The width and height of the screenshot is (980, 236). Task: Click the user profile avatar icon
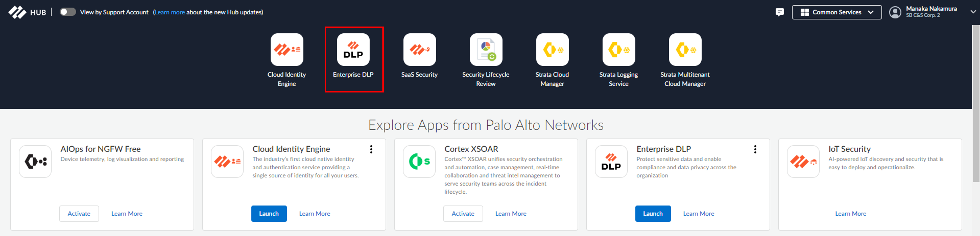(x=895, y=12)
